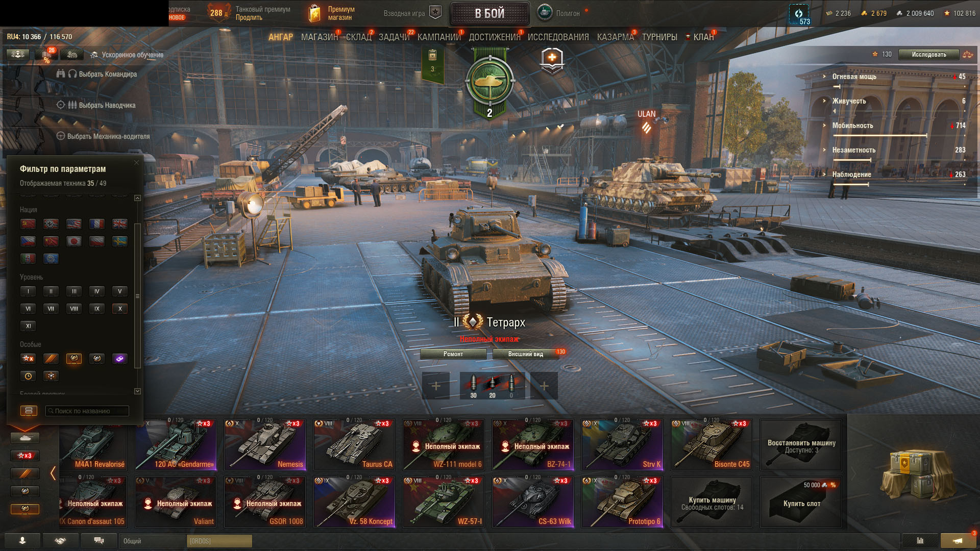Expand the Огневая мощь parameter
The height and width of the screenshot is (551, 980).
[x=854, y=77]
